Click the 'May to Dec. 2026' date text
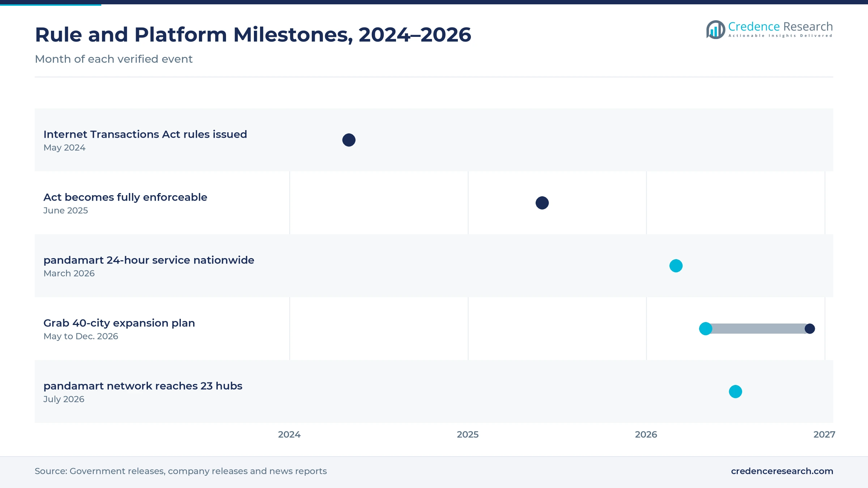868x488 pixels. (81, 336)
